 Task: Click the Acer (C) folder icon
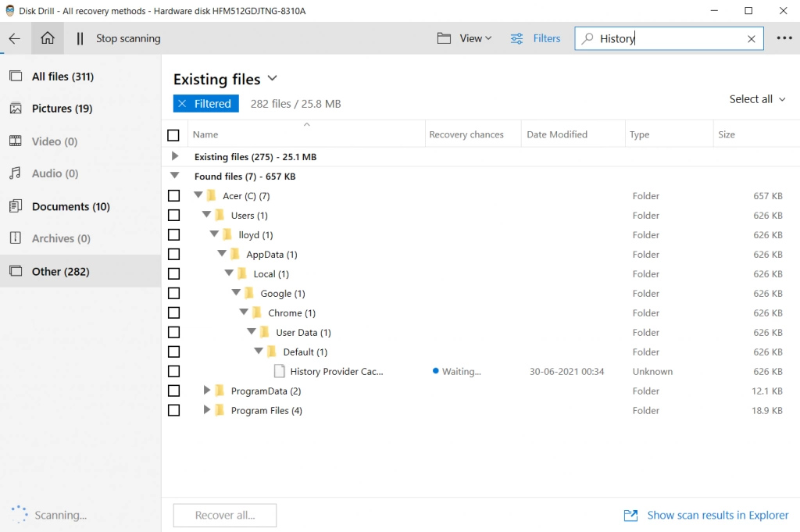pos(211,196)
